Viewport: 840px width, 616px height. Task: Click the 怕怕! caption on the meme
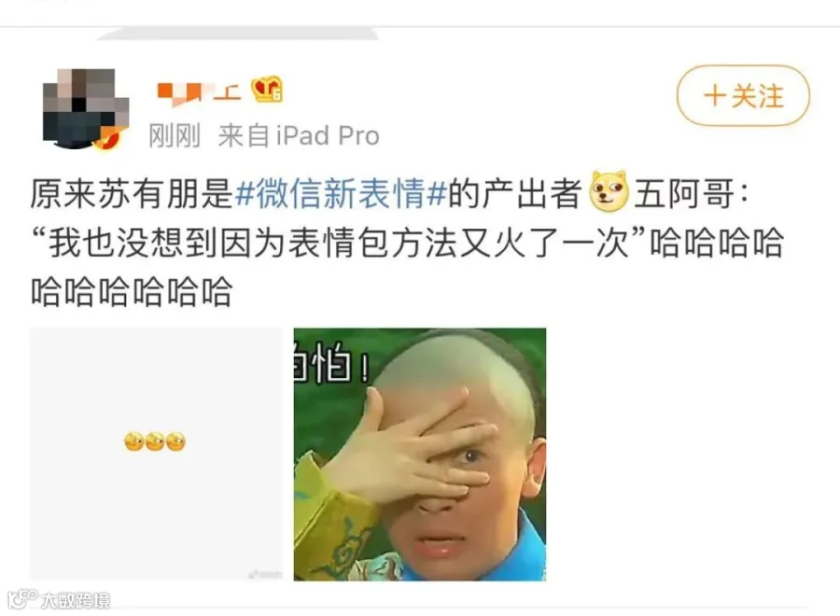click(x=331, y=364)
